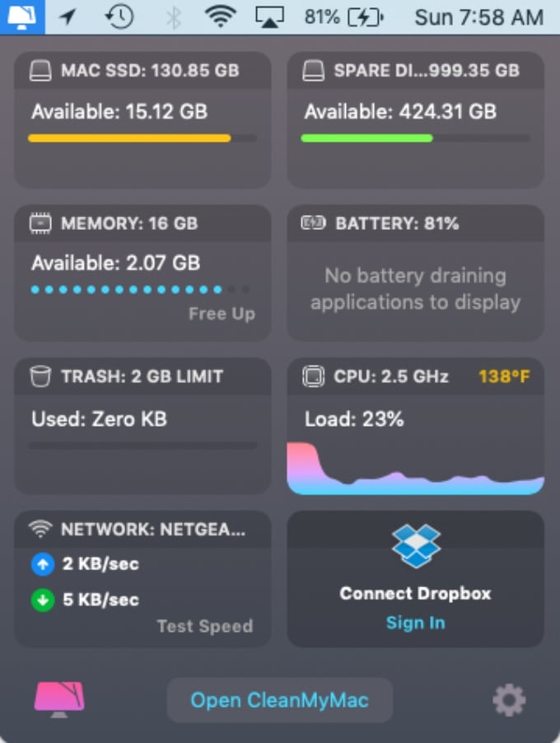Click the Battery panel icon
Screen dimensions: 560x743
tap(313, 223)
